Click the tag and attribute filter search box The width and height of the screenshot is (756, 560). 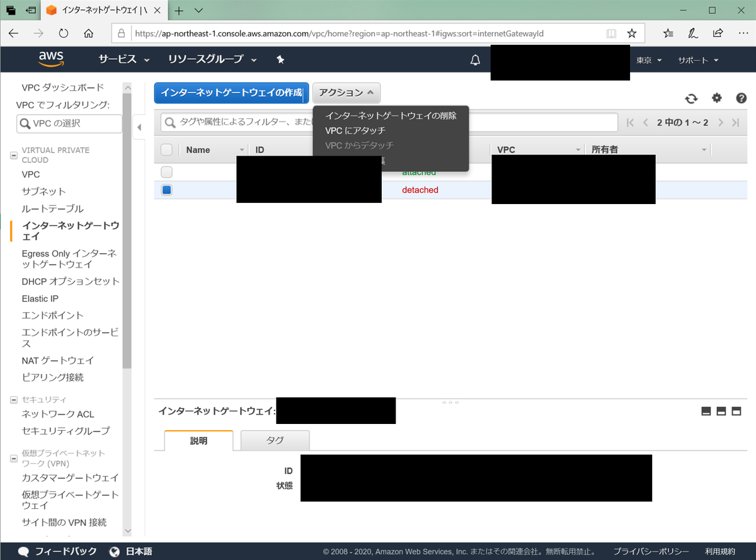pos(389,122)
